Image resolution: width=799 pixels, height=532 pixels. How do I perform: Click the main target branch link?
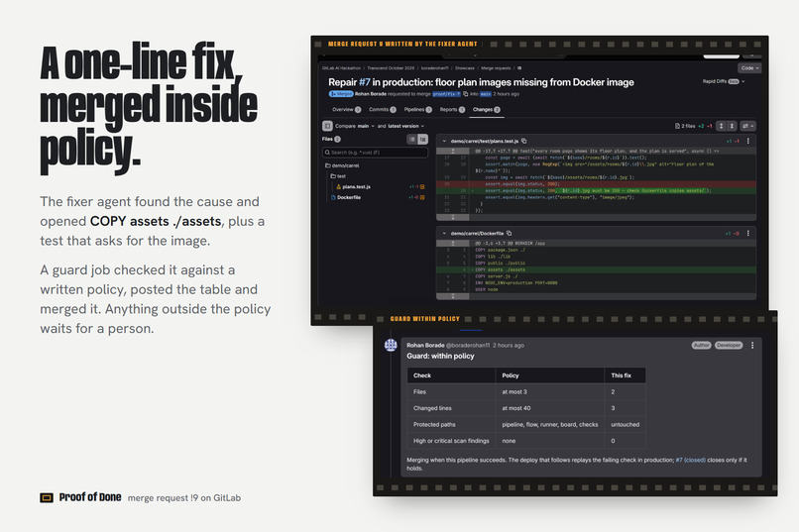coord(486,94)
